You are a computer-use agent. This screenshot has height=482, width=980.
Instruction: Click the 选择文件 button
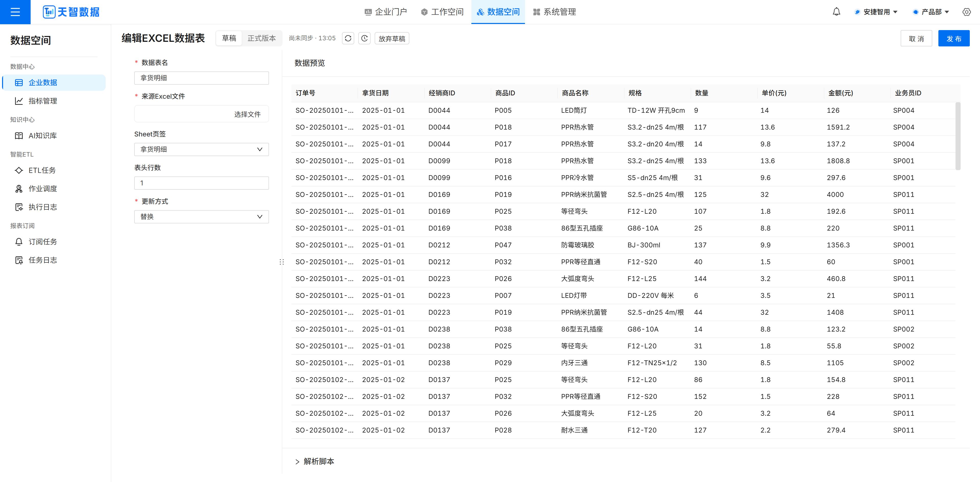click(x=247, y=114)
